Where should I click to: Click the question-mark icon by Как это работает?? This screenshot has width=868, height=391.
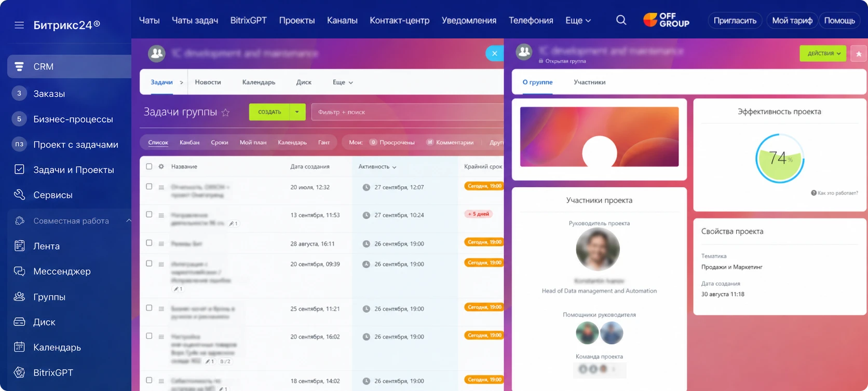click(x=813, y=193)
